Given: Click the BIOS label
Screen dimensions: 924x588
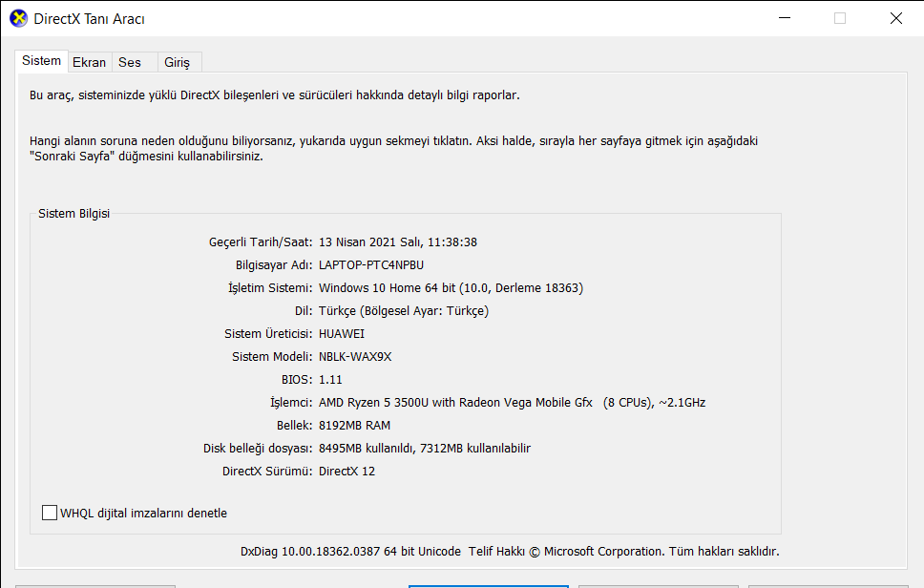Looking at the screenshot, I should 297,380.
